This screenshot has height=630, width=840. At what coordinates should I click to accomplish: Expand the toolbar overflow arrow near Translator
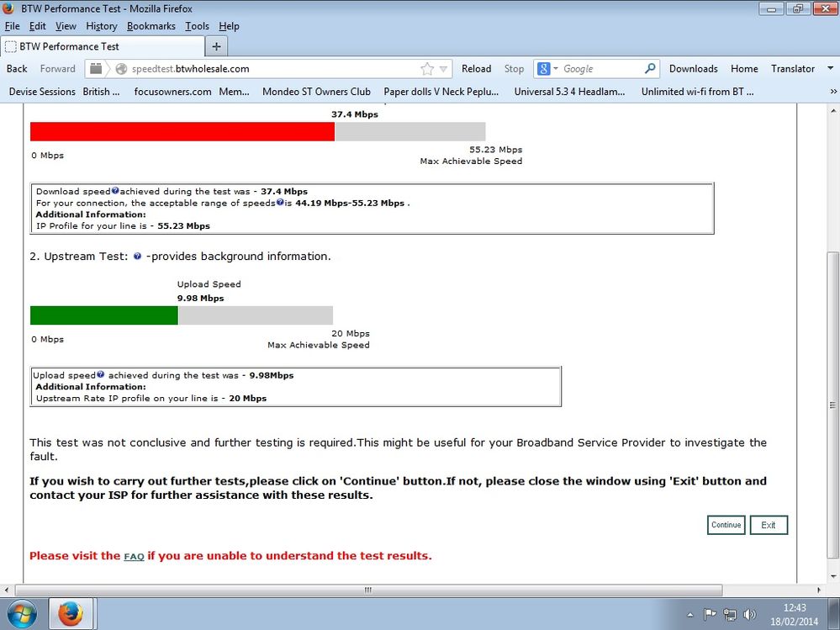point(831,68)
